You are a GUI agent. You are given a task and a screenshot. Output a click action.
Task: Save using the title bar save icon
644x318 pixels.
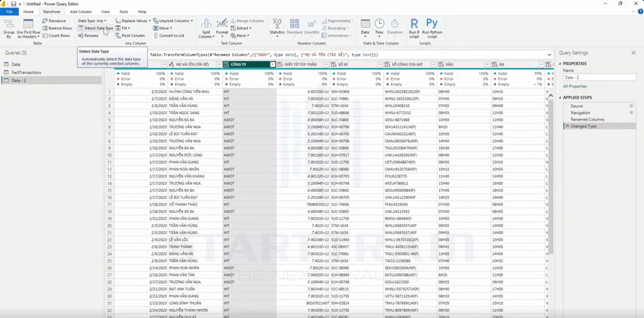13,4
